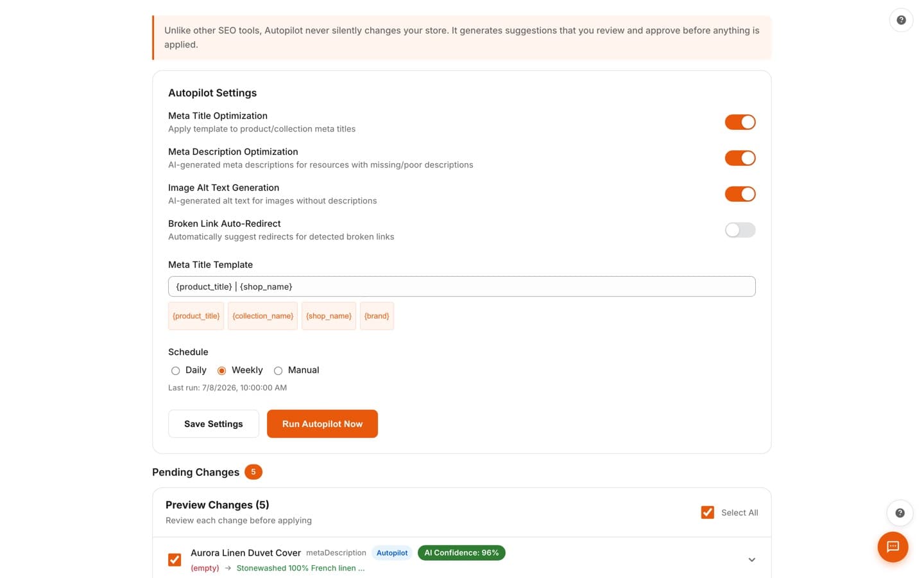Viewport: 924px width, 578px height.
Task: Click the pending changes count badge 5
Action: (253, 472)
